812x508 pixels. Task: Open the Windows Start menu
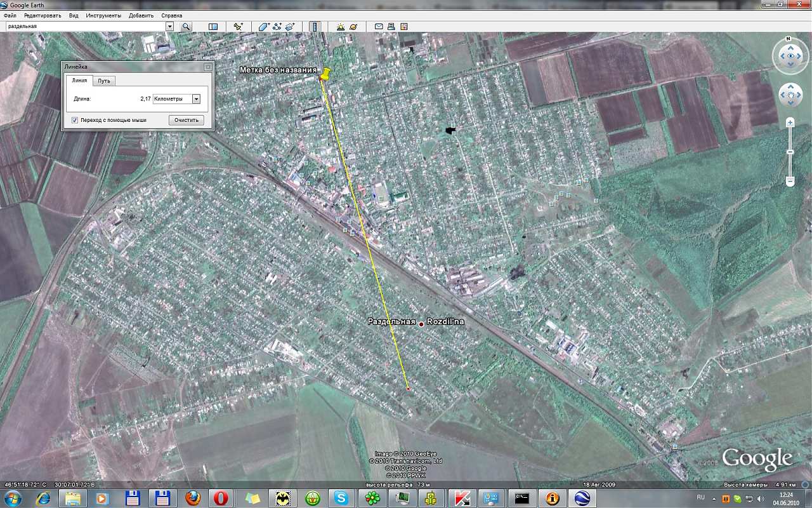[13, 498]
